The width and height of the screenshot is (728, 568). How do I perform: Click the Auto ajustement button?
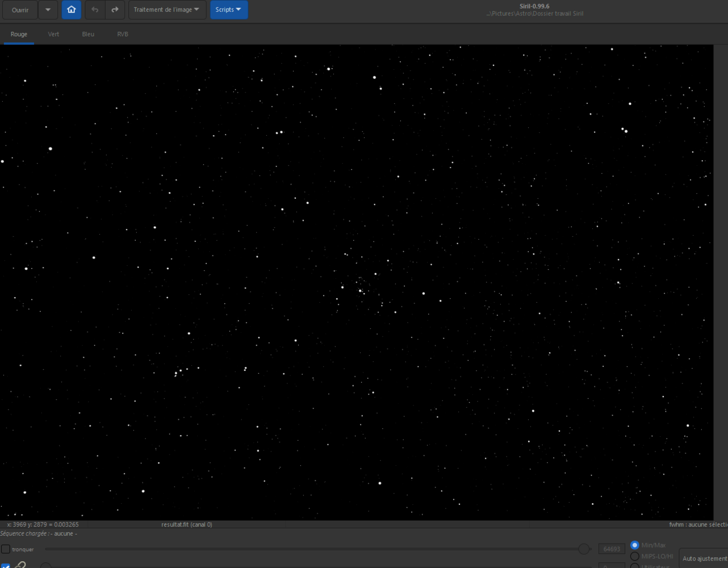point(704,558)
